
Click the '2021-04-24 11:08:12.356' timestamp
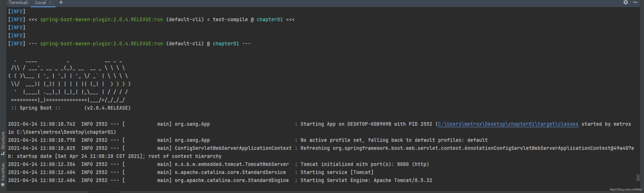[x=42, y=164]
